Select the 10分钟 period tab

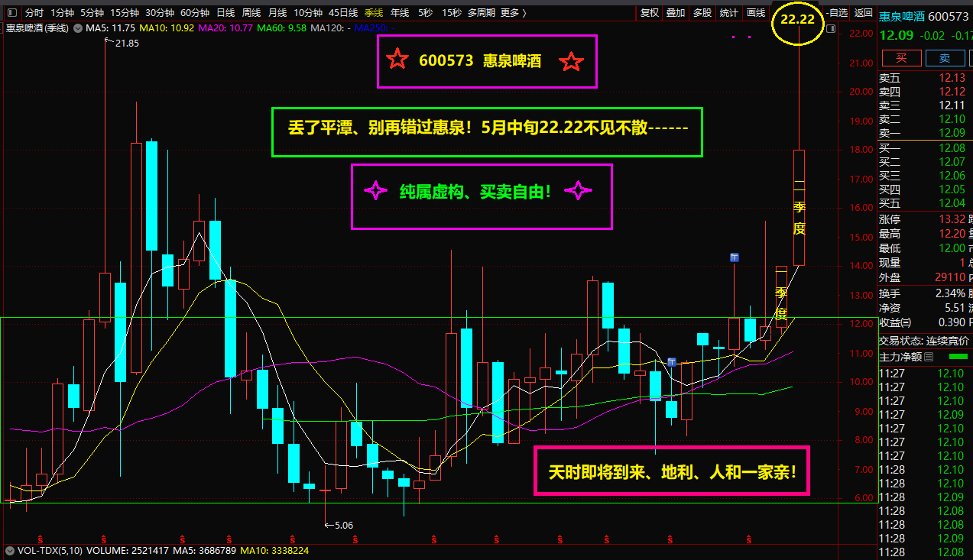pos(308,13)
